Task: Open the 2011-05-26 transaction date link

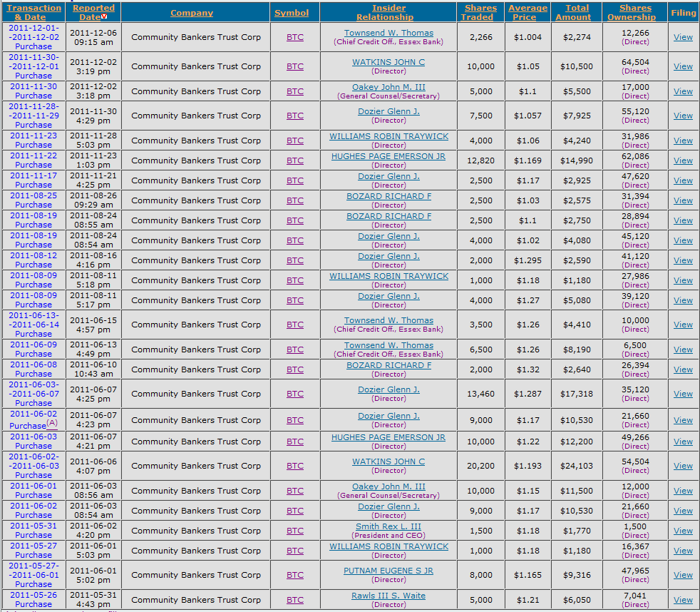Action: point(34,595)
